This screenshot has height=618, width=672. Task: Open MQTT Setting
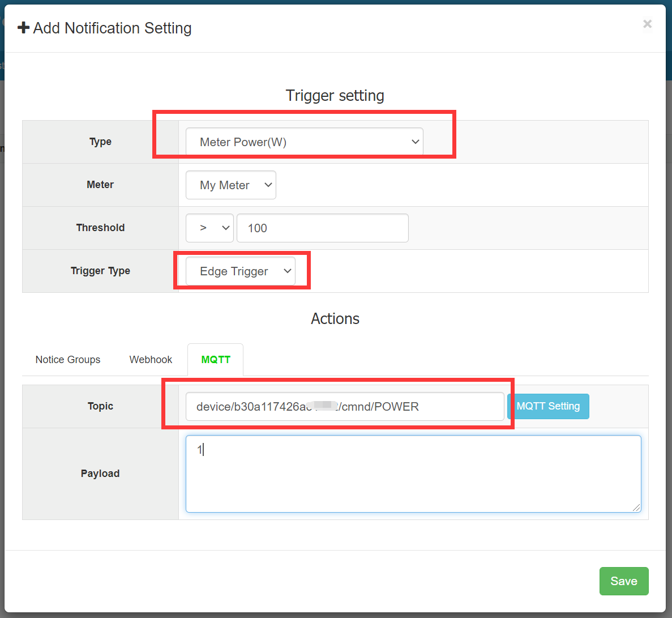click(548, 406)
